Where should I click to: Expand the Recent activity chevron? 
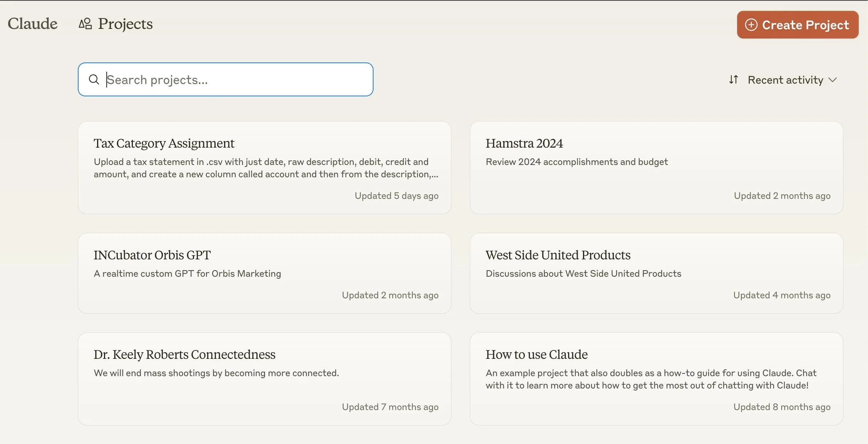click(x=833, y=80)
